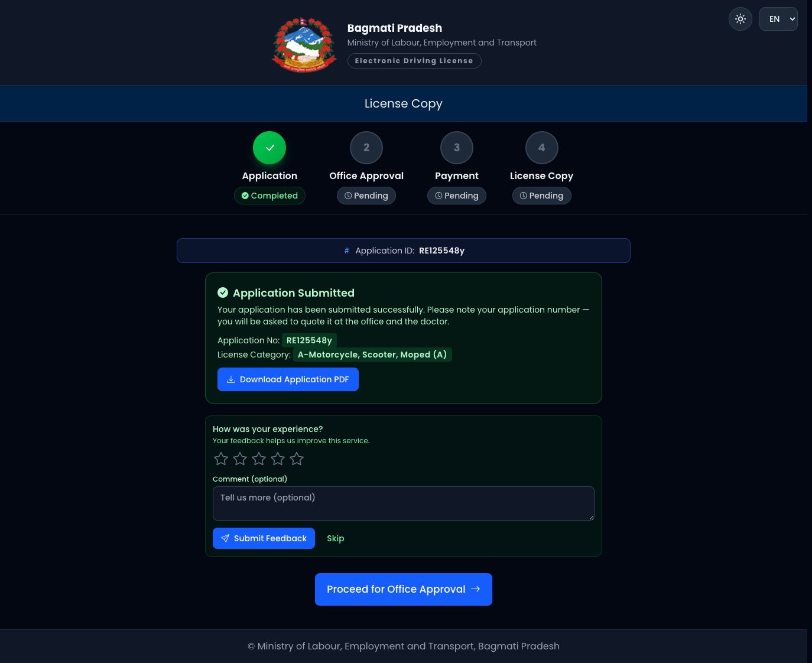The width and height of the screenshot is (812, 663).
Task: Click the Office Approval step label
Action: 366,175
